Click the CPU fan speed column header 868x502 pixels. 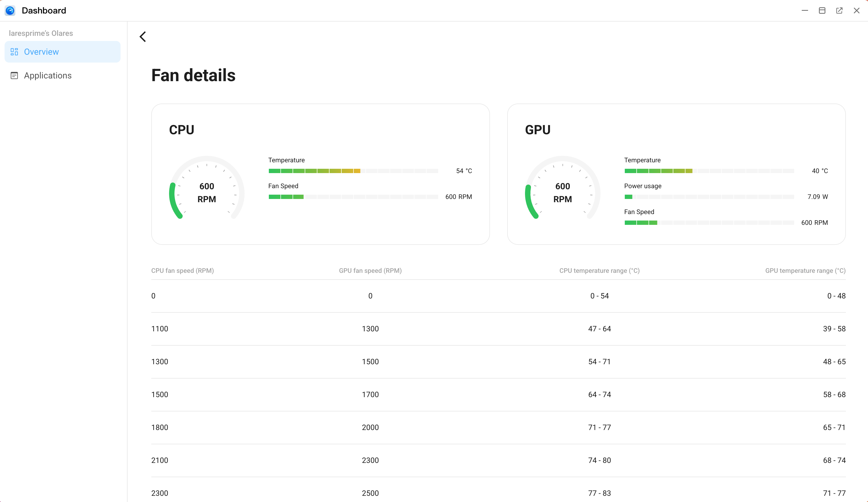(x=183, y=271)
